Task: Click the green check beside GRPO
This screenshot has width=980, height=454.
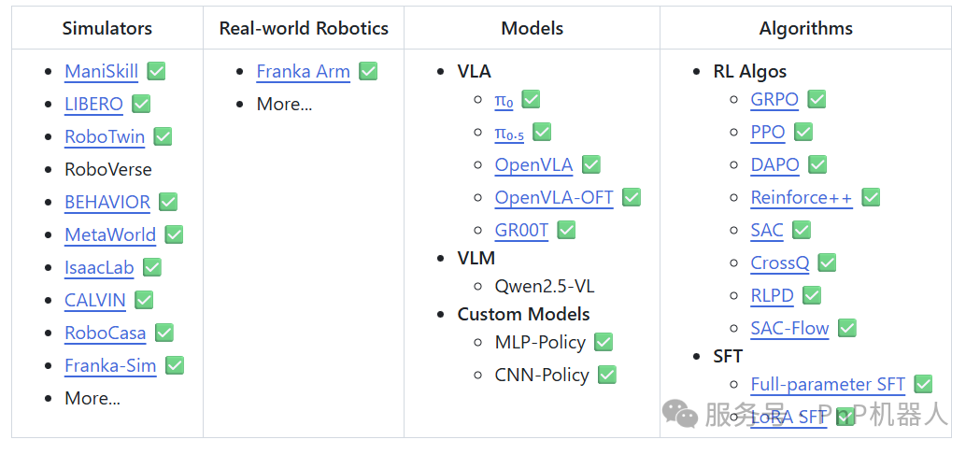Action: 817,99
